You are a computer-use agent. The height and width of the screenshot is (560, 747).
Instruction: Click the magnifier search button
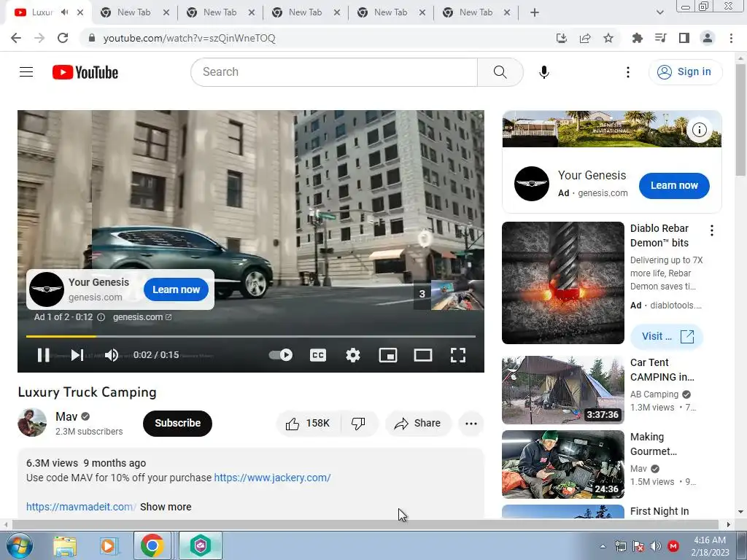[x=500, y=72]
